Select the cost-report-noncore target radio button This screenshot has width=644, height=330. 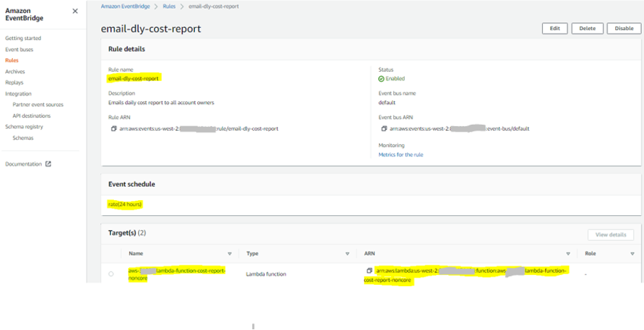click(x=111, y=274)
